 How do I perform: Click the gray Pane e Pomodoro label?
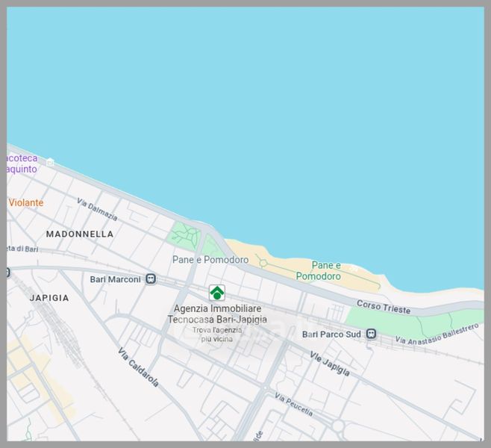(x=210, y=260)
